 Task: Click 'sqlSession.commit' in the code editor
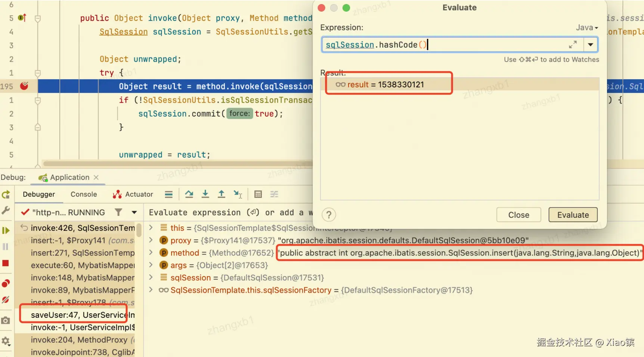[x=179, y=114]
